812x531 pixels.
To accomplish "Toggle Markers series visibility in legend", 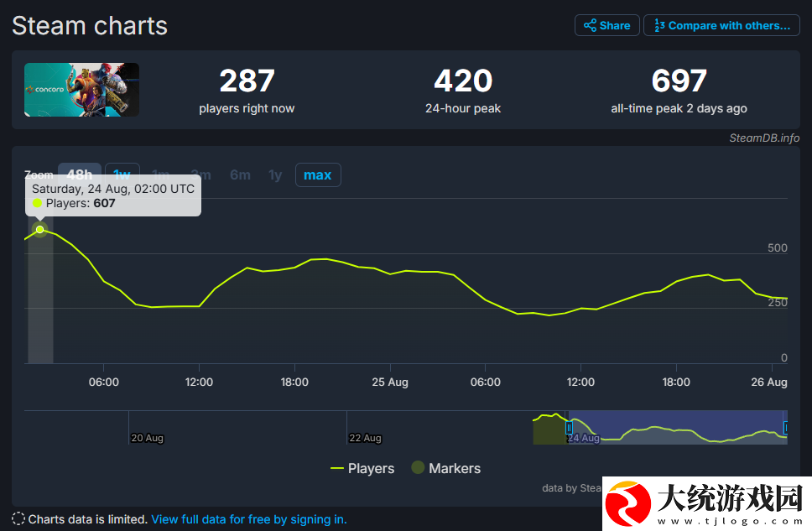I will pyautogui.click(x=446, y=468).
